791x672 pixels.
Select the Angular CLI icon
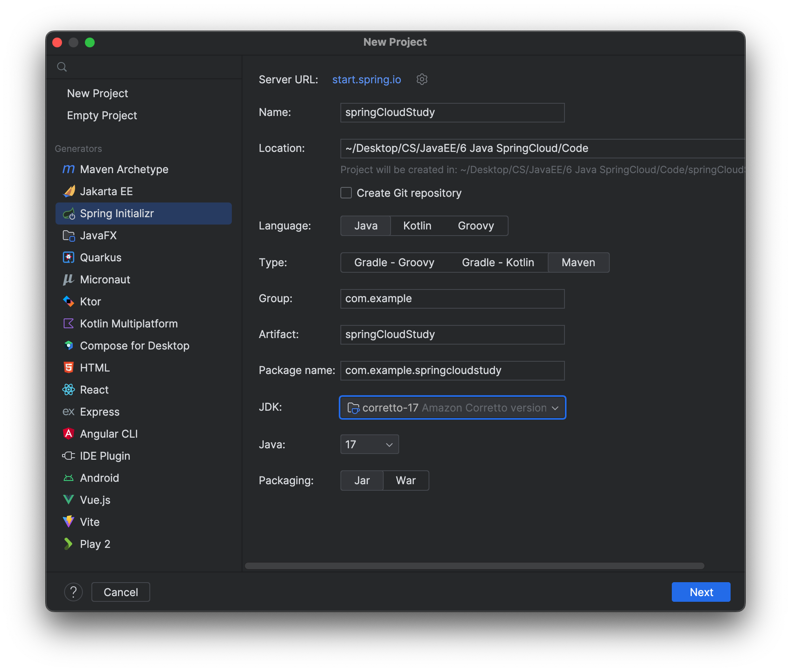(x=69, y=434)
